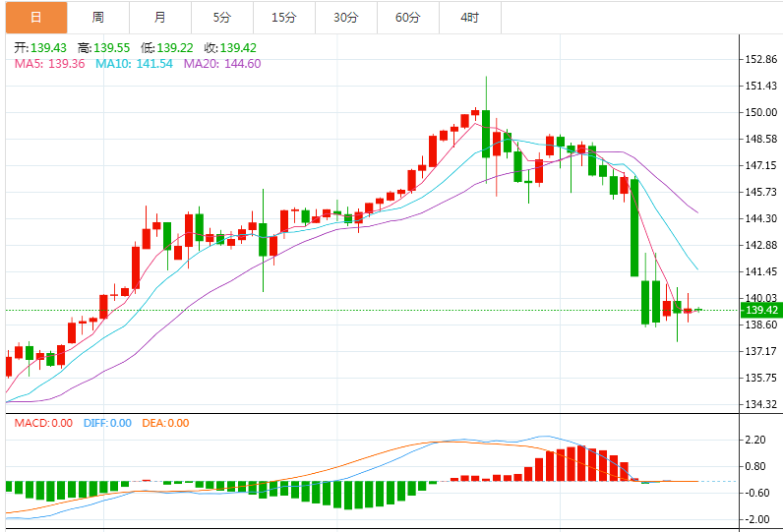Click the MA10: 141.54 label
The width and height of the screenshot is (783, 532).
(x=134, y=64)
